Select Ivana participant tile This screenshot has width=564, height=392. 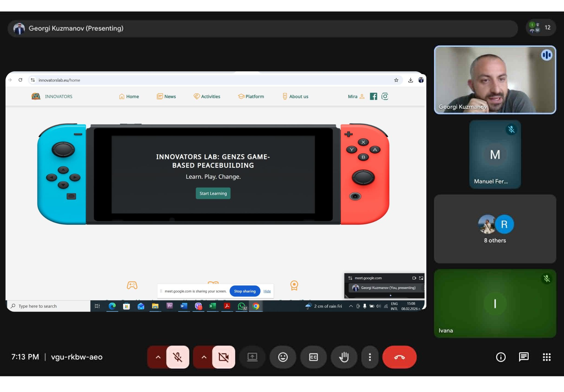click(x=495, y=304)
